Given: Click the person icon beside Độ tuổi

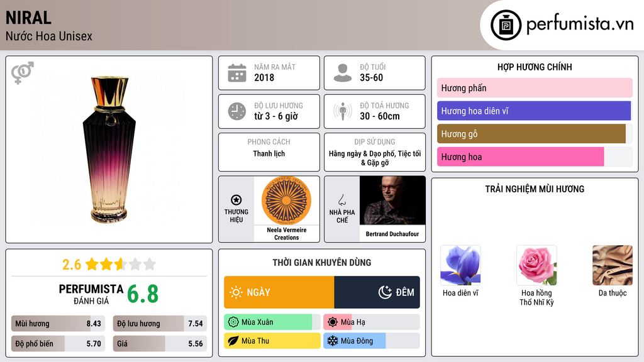Looking at the screenshot, I should [x=343, y=73].
